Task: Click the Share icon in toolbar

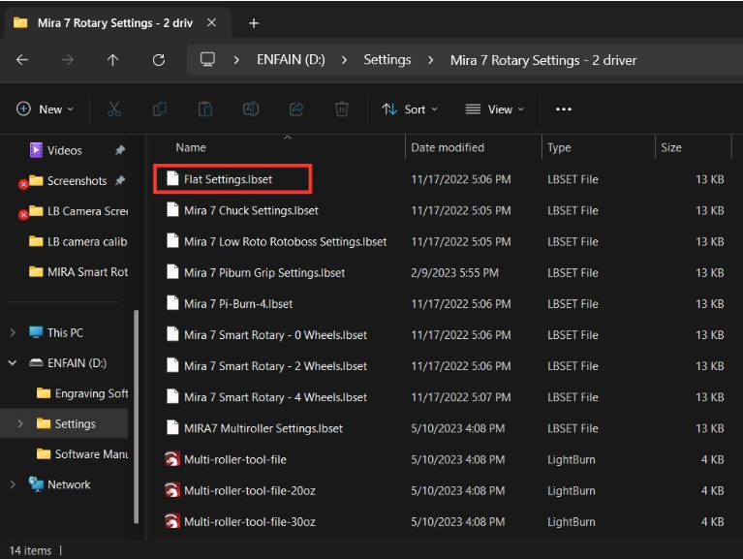Action: click(x=296, y=109)
